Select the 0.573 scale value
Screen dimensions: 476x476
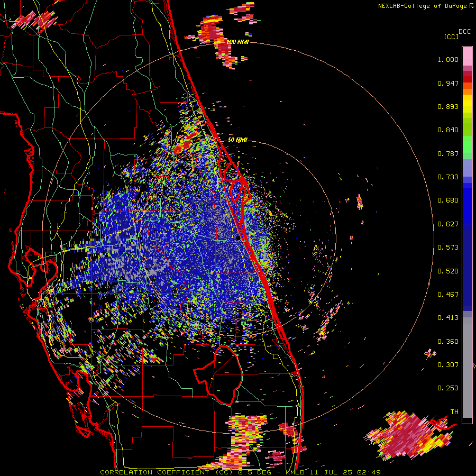448,248
